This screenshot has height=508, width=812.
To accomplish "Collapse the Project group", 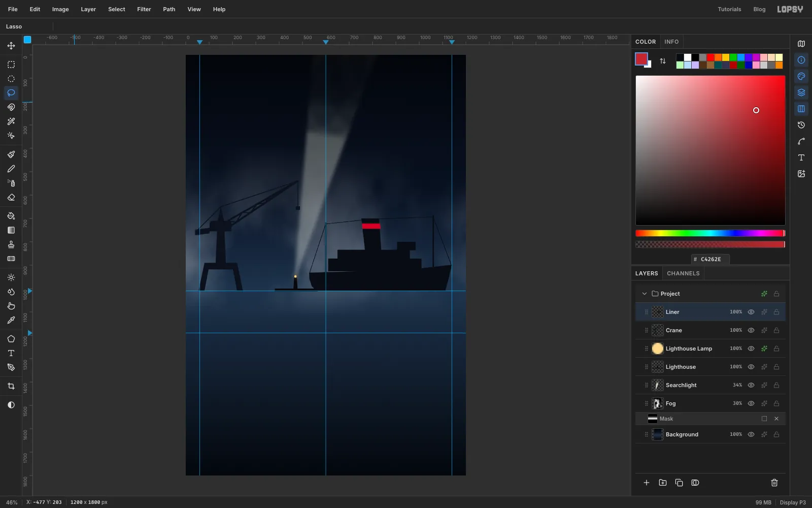I will (645, 294).
